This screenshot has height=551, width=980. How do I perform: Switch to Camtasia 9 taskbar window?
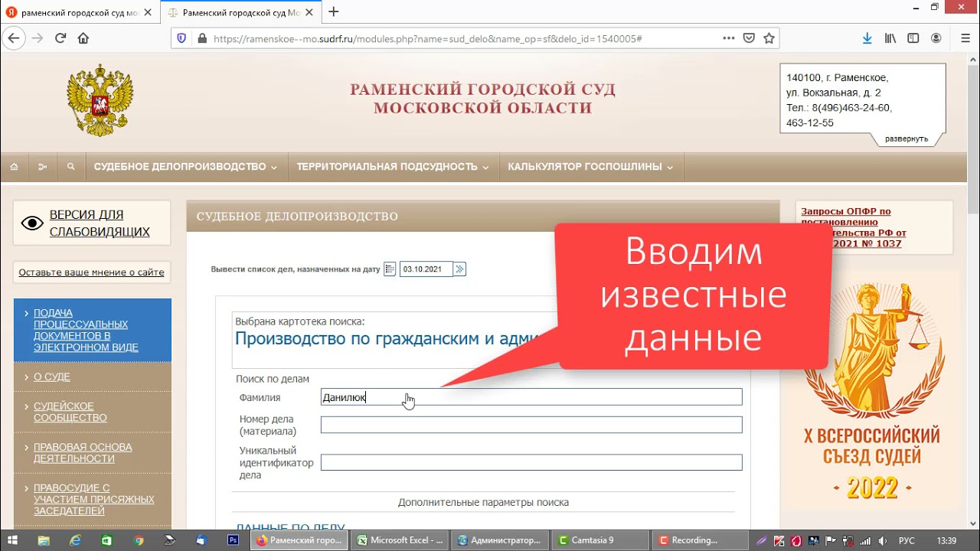pos(599,540)
